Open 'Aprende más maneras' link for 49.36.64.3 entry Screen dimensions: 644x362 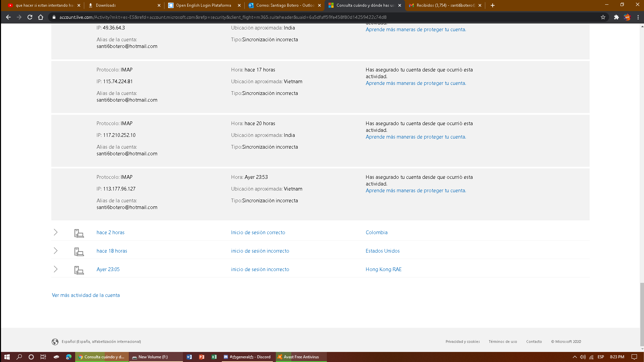416,30
